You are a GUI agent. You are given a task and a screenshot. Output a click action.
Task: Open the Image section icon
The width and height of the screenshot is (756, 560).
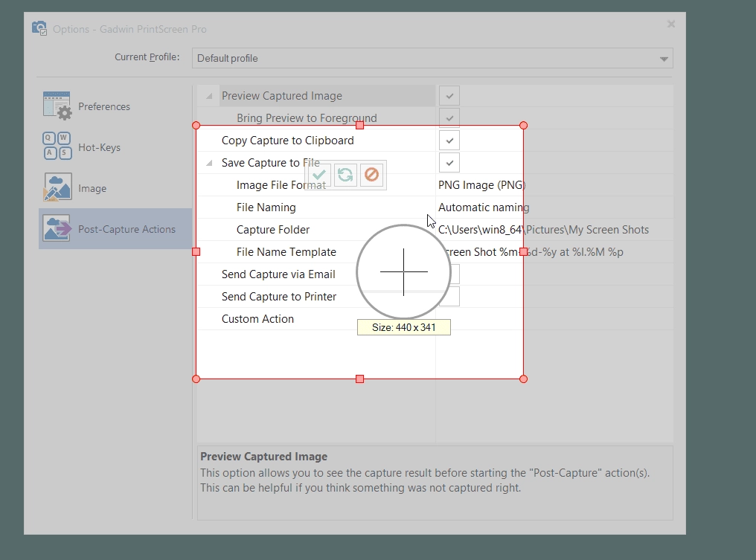(x=57, y=187)
